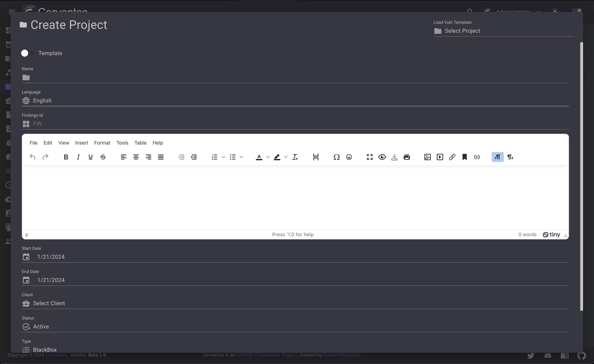Click the Underline formatting icon
The width and height of the screenshot is (594, 364).
[x=90, y=157]
